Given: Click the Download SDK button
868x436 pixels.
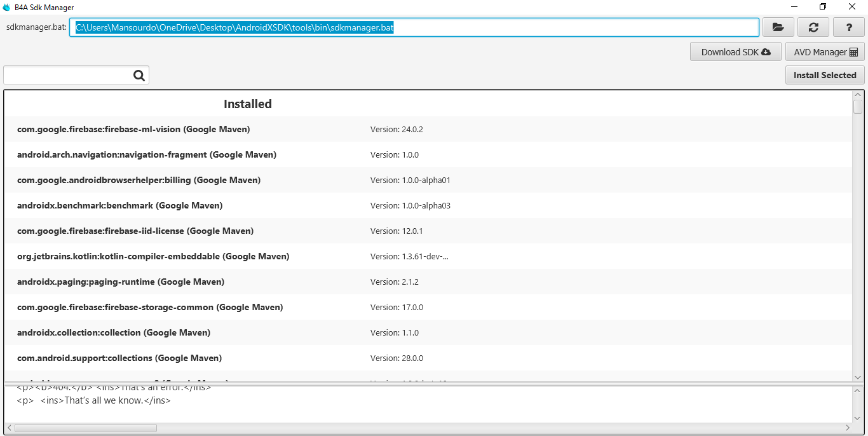Looking at the screenshot, I should click(735, 52).
